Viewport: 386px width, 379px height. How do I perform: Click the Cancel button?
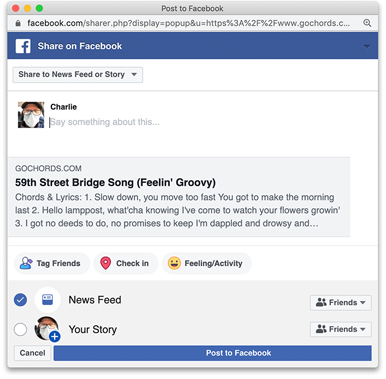pos(32,353)
